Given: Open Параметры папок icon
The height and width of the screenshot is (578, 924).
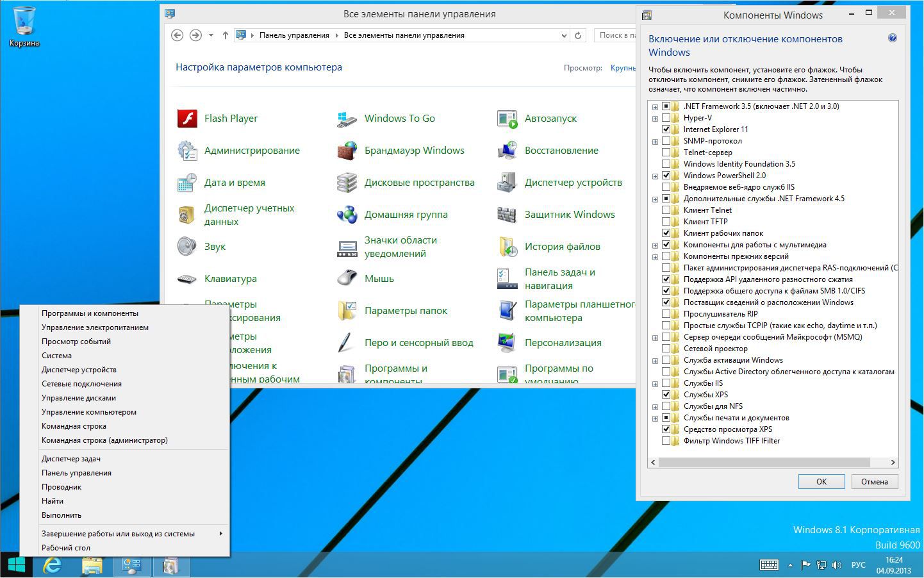Looking at the screenshot, I should pos(347,311).
